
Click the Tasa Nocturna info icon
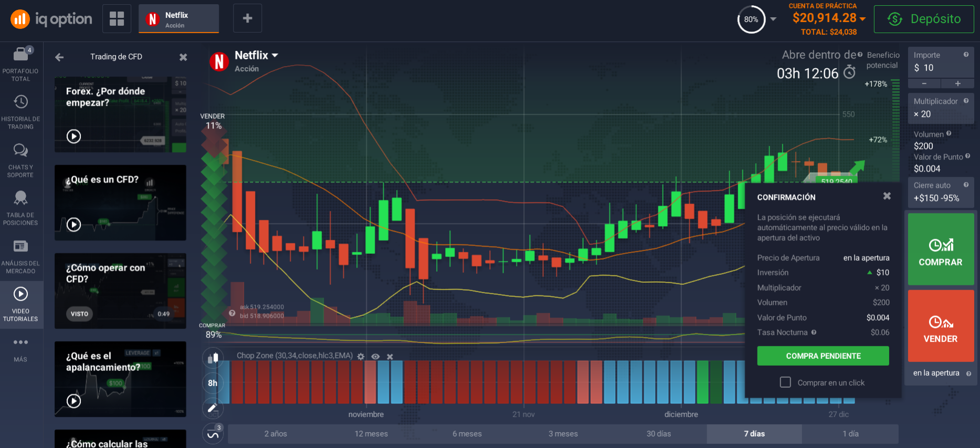(814, 332)
